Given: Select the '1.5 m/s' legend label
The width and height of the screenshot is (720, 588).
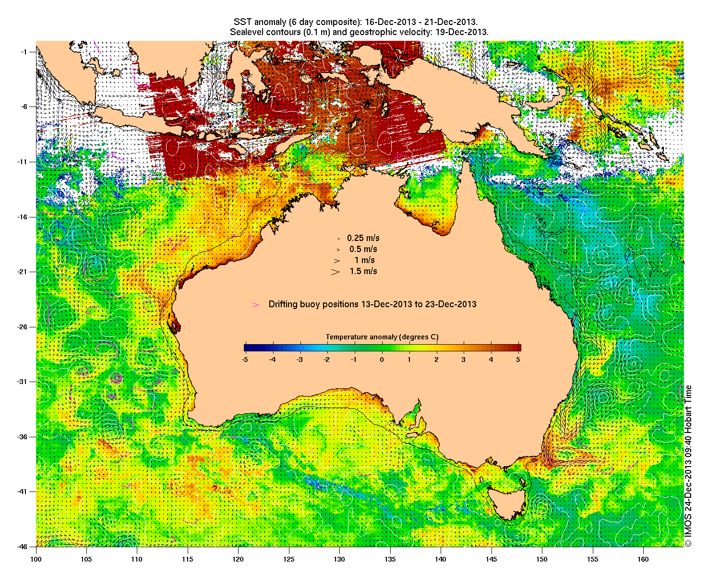Looking at the screenshot, I should pyautogui.click(x=363, y=271).
